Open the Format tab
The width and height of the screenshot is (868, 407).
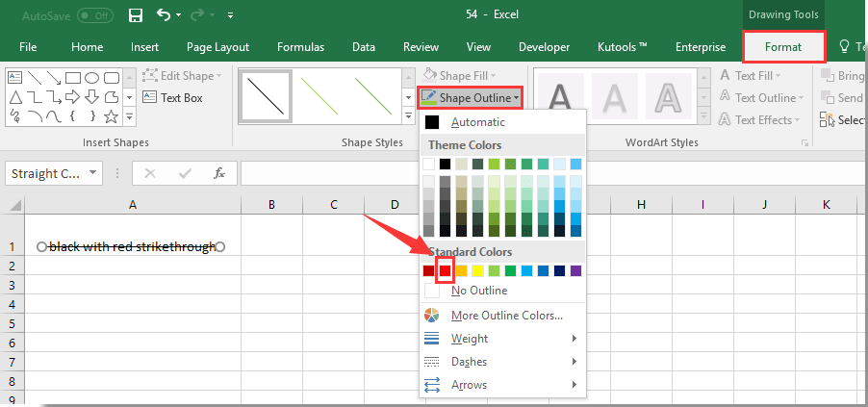pos(783,46)
